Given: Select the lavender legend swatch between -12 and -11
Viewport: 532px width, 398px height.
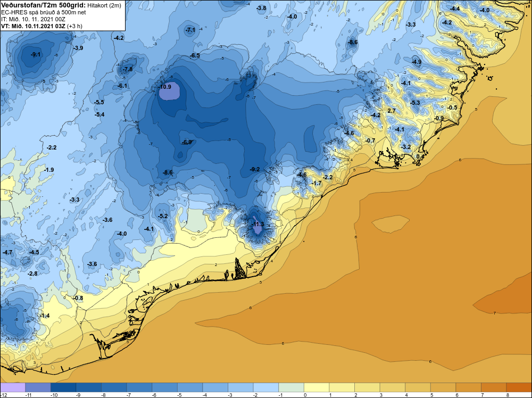Looking at the screenshot, I should [x=13, y=387].
